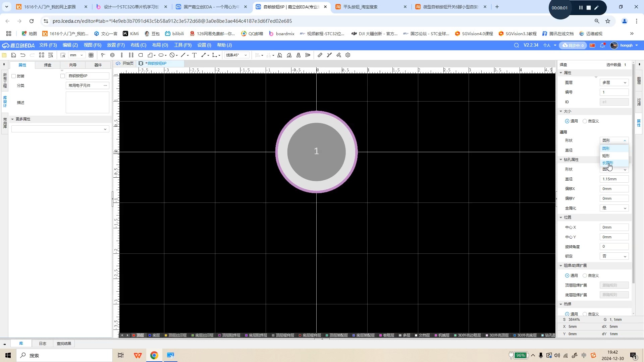Image resolution: width=644 pixels, height=362 pixels.
Task: Choose 矩形 from the shape dropdown list
Action: [x=614, y=156]
